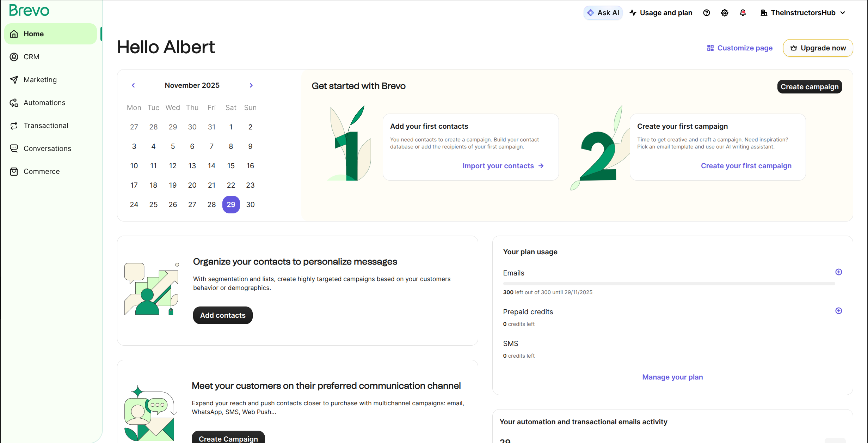Select November 15 on the calendar
This screenshot has height=443, width=868.
pyautogui.click(x=231, y=165)
